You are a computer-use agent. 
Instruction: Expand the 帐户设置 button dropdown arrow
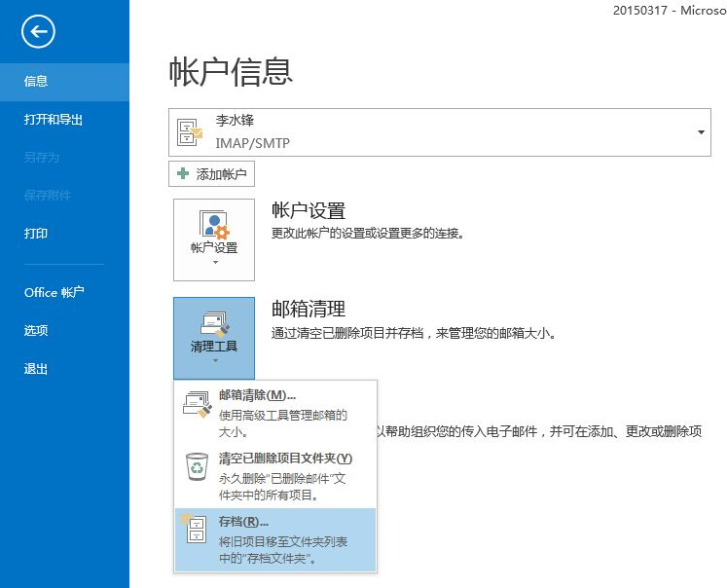213,263
